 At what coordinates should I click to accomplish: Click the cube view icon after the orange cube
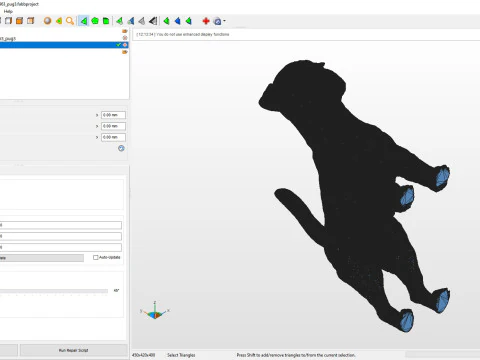31,21
